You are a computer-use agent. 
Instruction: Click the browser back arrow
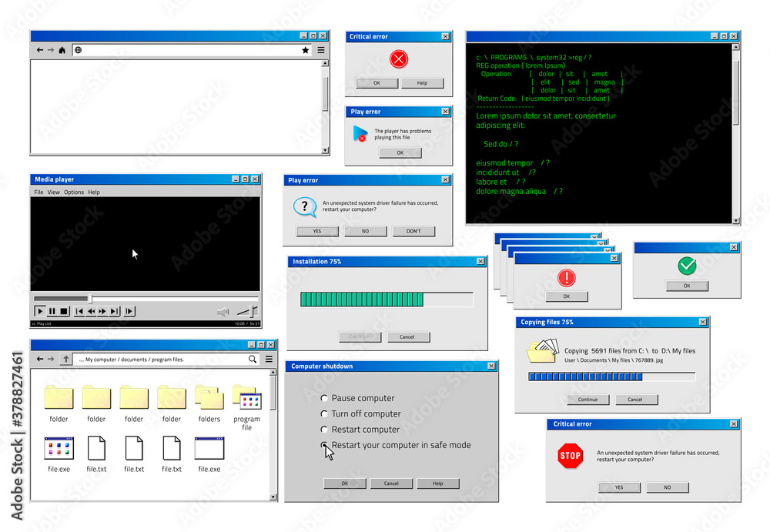(40, 50)
